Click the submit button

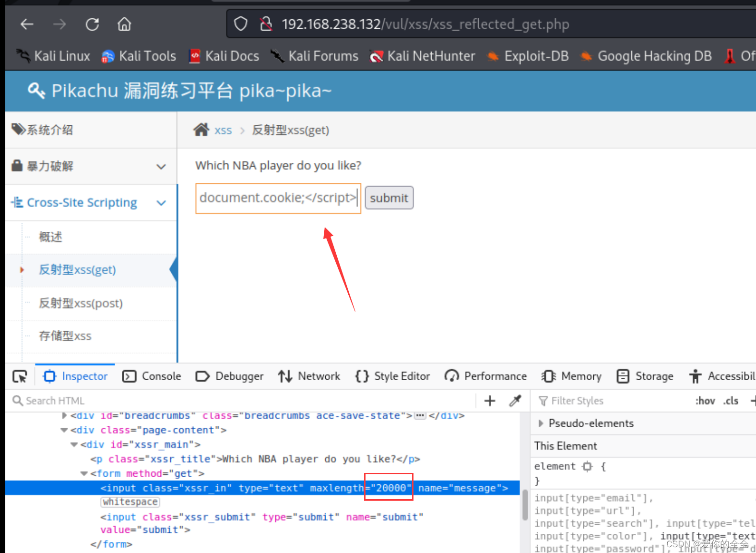[x=389, y=198]
